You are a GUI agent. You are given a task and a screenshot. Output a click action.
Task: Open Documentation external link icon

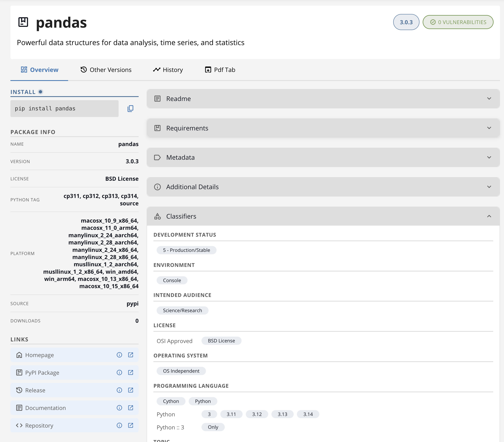point(131,408)
